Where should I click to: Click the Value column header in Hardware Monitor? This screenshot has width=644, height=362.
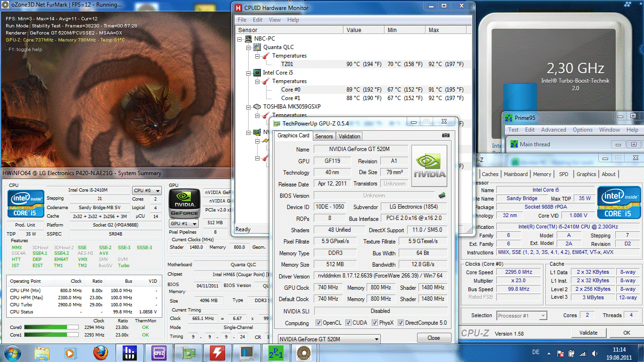(x=364, y=30)
